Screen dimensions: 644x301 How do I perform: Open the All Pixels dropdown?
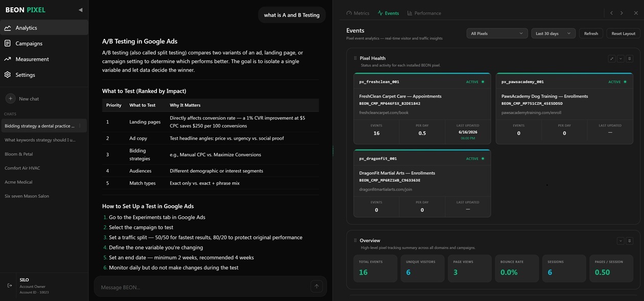497,33
